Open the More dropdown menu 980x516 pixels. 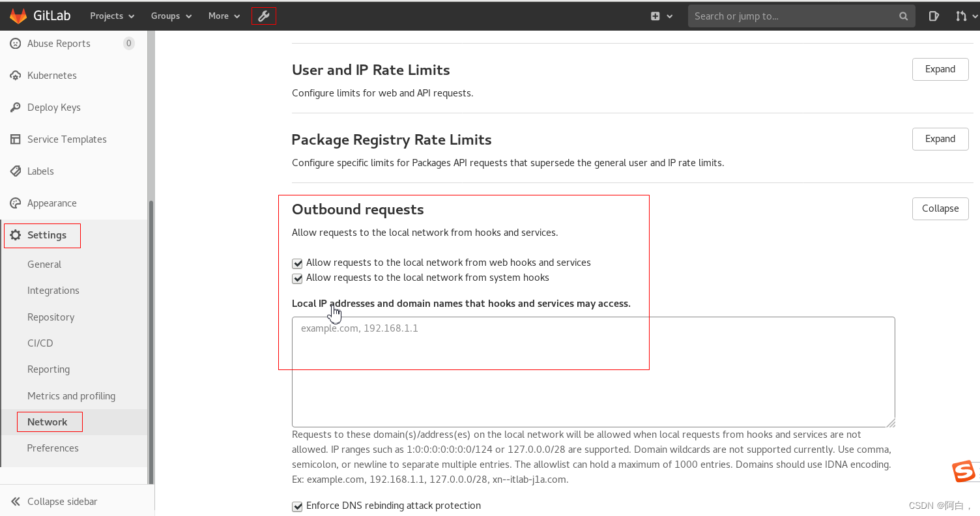(224, 16)
